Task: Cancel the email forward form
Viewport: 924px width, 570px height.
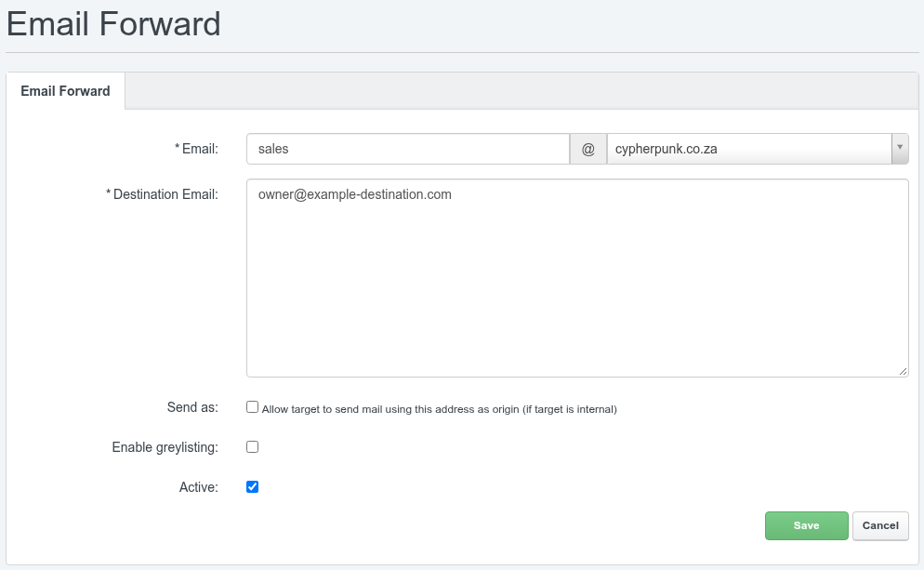Action: 880,525
